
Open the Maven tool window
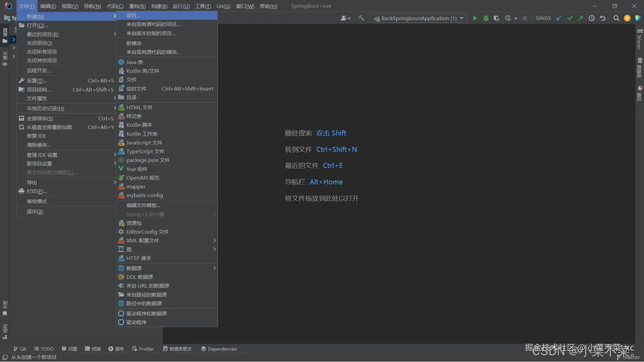[639, 40]
